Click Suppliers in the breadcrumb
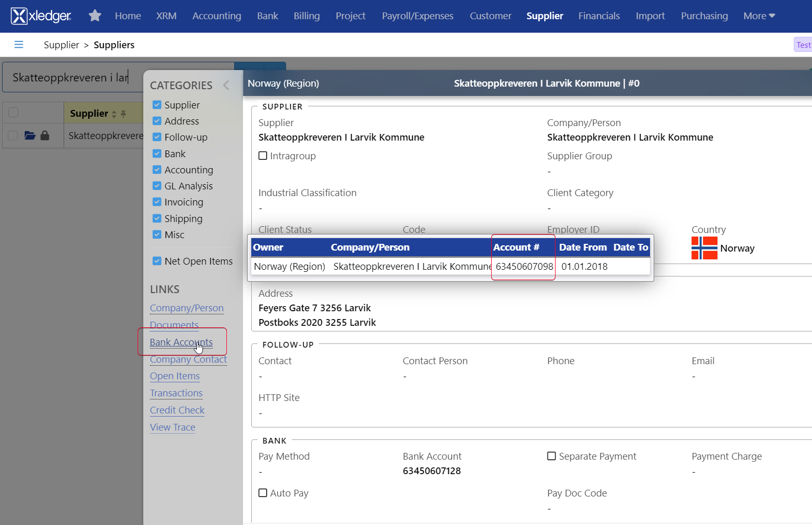This screenshot has height=525, width=812. [114, 45]
